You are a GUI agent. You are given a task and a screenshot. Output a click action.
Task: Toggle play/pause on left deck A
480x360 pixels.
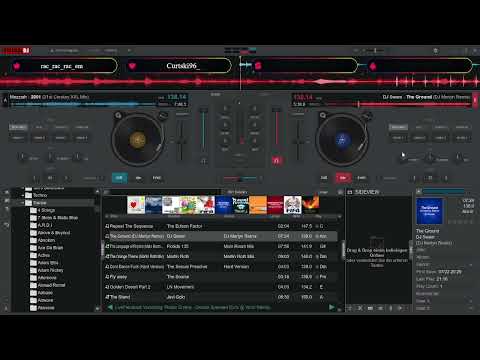138,178
